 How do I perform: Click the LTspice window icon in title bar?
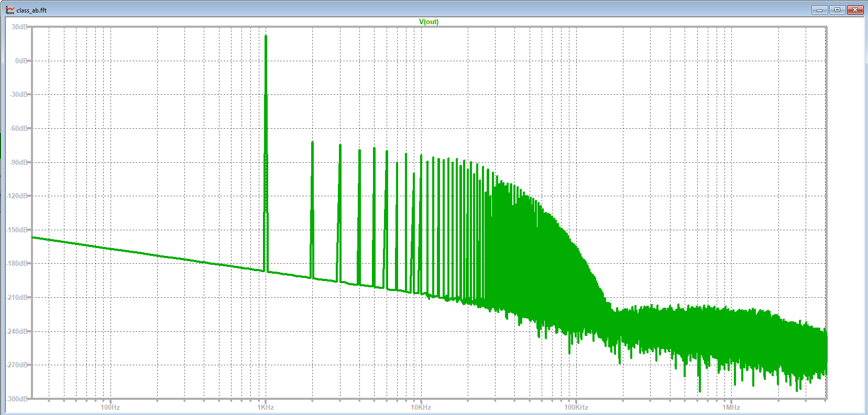(10, 10)
